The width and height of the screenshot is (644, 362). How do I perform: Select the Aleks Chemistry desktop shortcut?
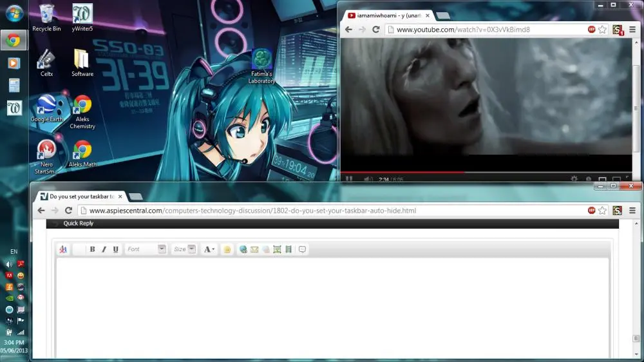coord(82,112)
